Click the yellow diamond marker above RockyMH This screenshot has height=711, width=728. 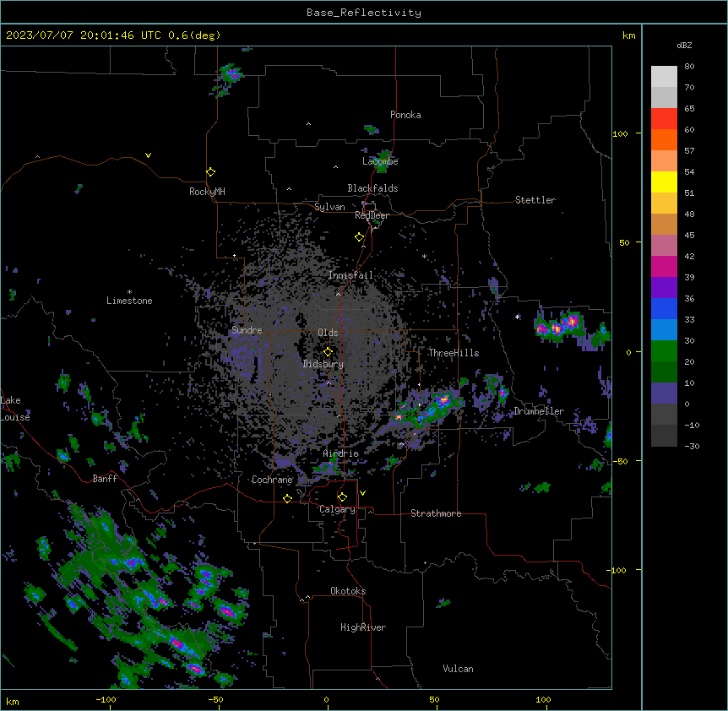pyautogui.click(x=211, y=172)
